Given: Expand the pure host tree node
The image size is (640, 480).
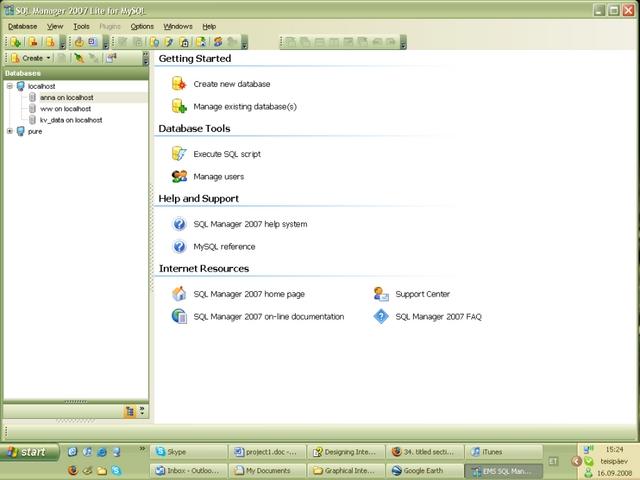Looking at the screenshot, I should (10, 131).
